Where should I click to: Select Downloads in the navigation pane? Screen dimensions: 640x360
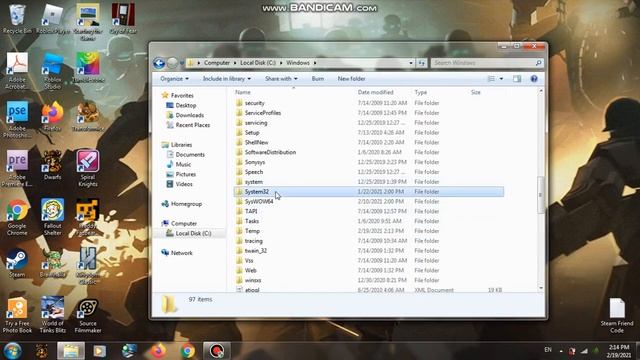pyautogui.click(x=185, y=115)
